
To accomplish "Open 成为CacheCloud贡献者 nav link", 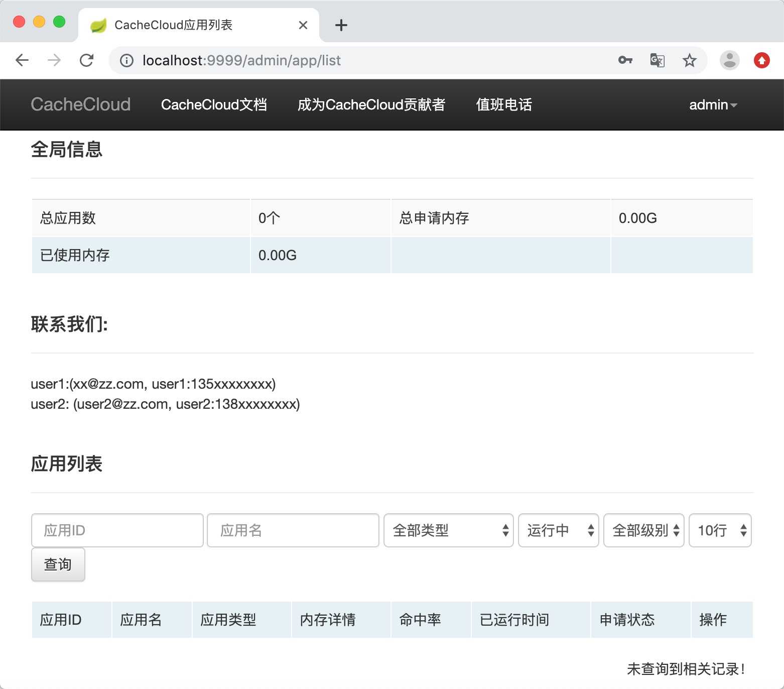I will (x=371, y=104).
